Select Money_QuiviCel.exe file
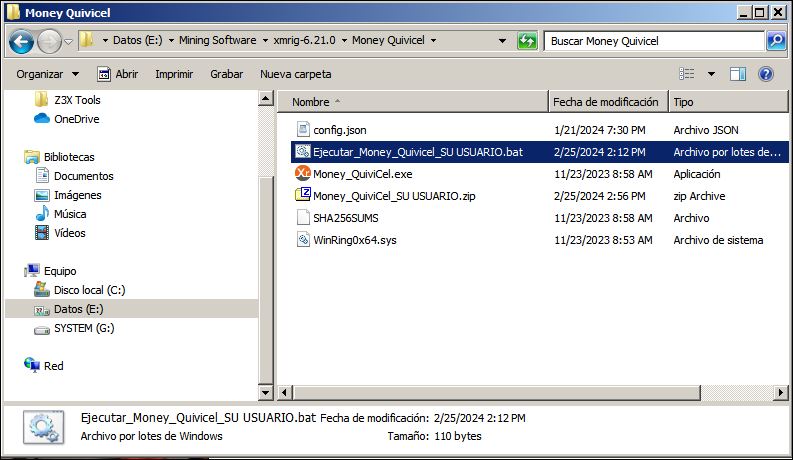Viewport: 793px width, 460px height. [363, 174]
